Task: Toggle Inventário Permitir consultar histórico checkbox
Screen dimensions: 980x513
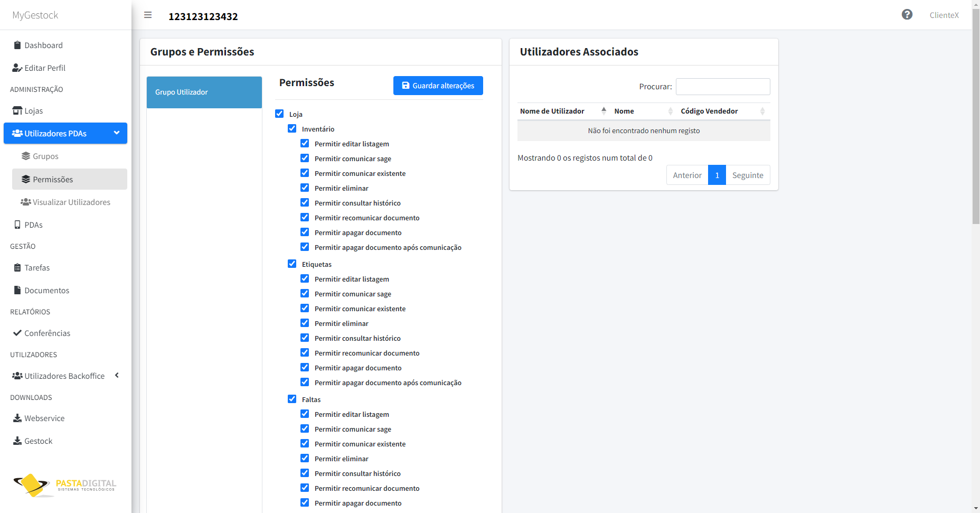Action: (x=305, y=202)
